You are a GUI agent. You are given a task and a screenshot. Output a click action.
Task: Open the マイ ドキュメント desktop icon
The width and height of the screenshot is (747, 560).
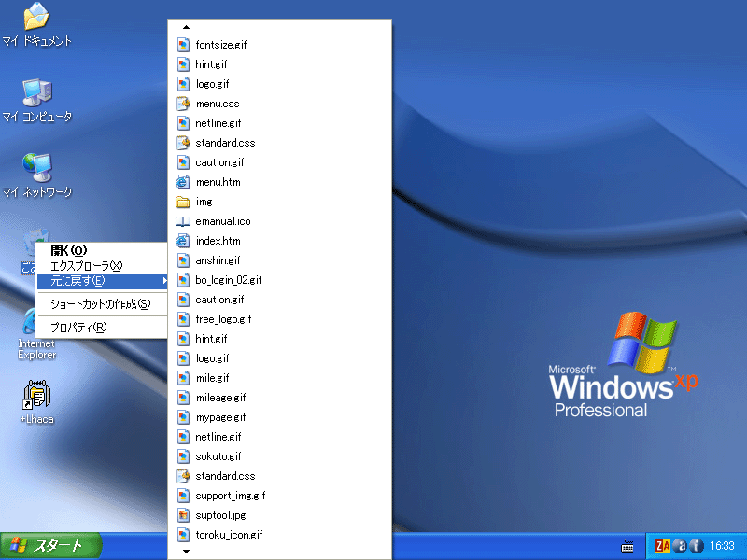pos(36,24)
